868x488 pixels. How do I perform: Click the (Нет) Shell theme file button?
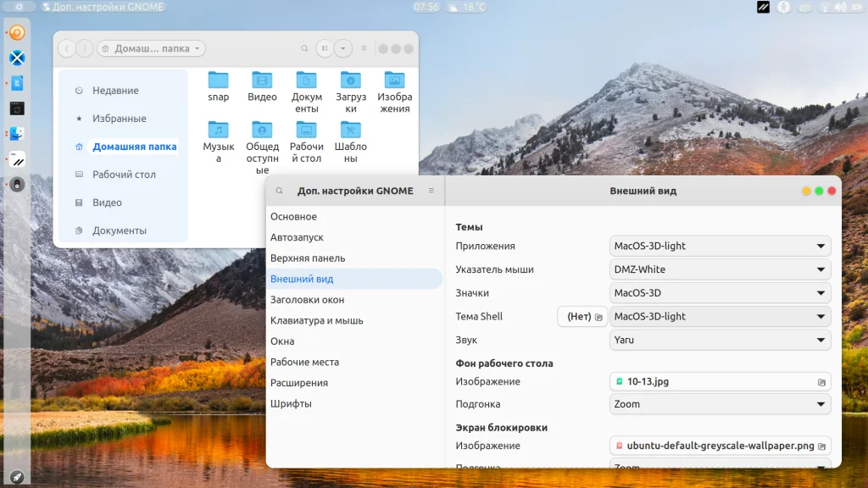click(582, 317)
